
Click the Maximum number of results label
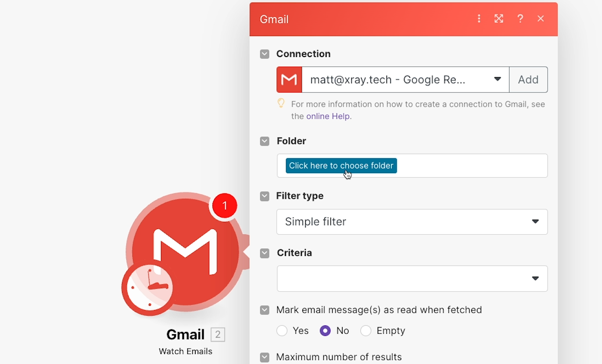(339, 357)
